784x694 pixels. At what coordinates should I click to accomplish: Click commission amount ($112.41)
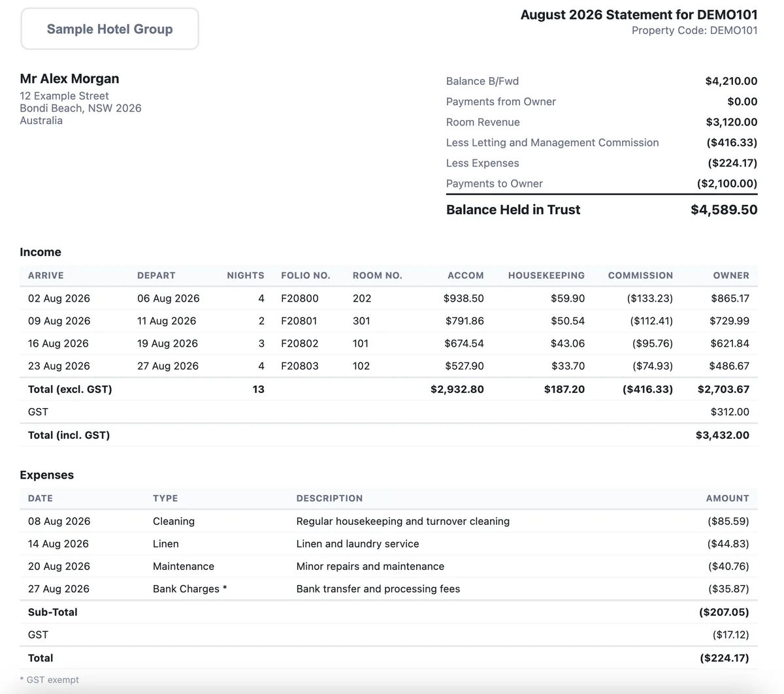[651, 321]
